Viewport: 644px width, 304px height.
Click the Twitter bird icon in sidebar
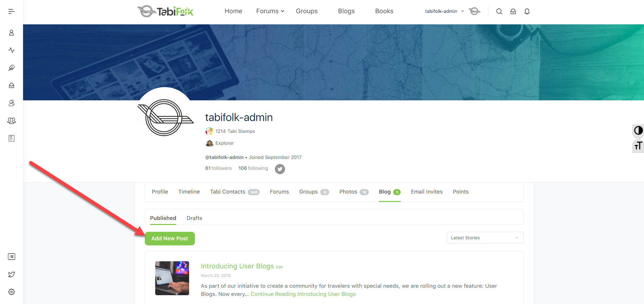coord(12,274)
